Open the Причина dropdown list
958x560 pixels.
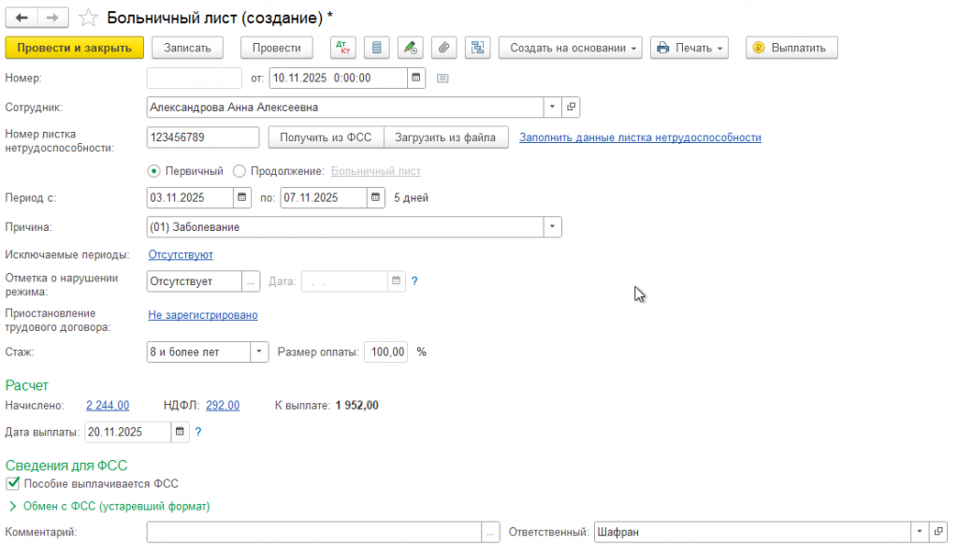click(552, 226)
